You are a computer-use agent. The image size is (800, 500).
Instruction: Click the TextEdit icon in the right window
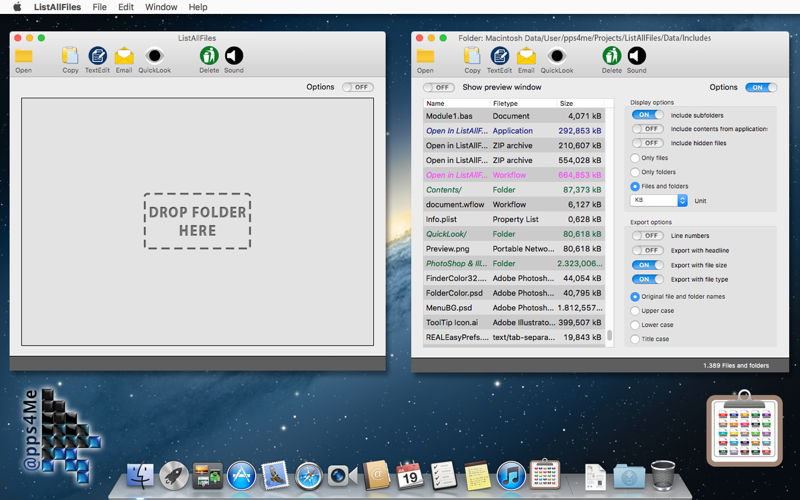pos(500,57)
